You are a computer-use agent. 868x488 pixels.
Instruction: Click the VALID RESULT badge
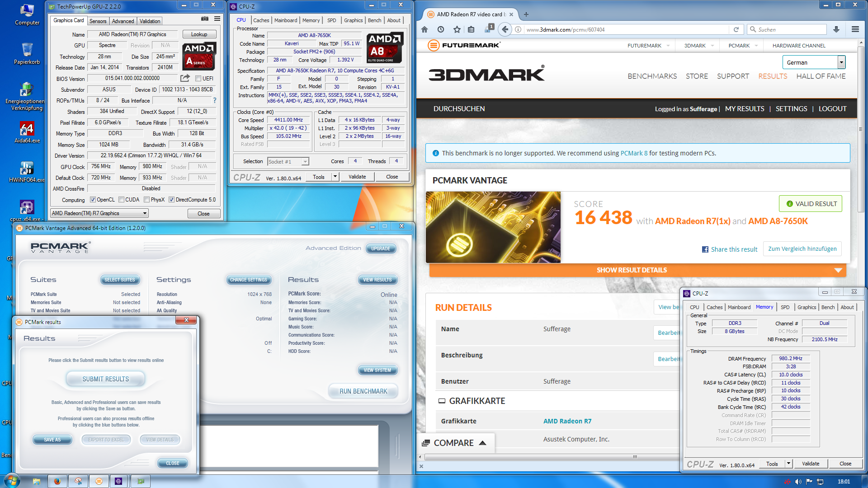click(x=811, y=204)
